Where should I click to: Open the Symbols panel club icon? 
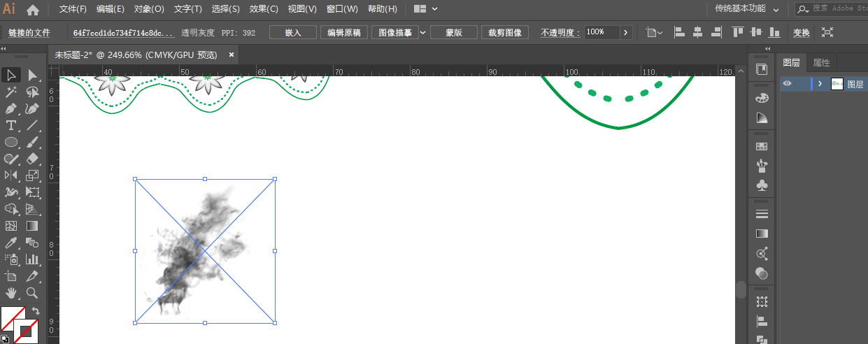tap(762, 185)
